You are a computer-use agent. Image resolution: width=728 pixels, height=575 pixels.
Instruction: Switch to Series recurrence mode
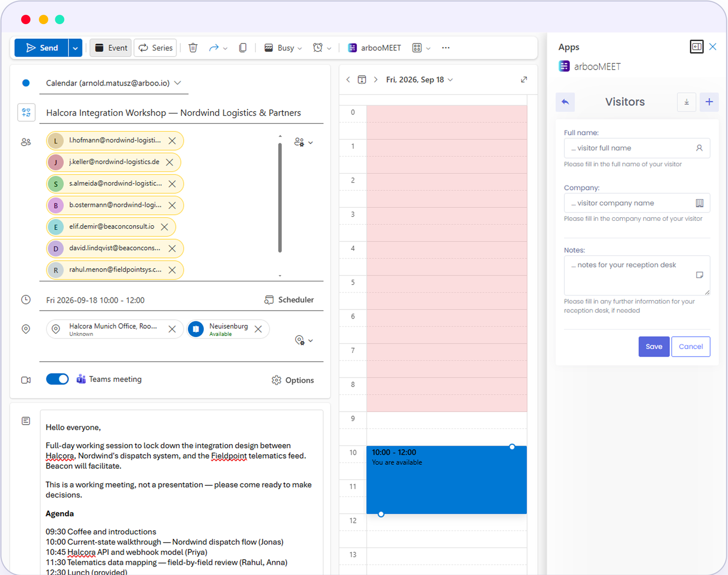pyautogui.click(x=155, y=48)
